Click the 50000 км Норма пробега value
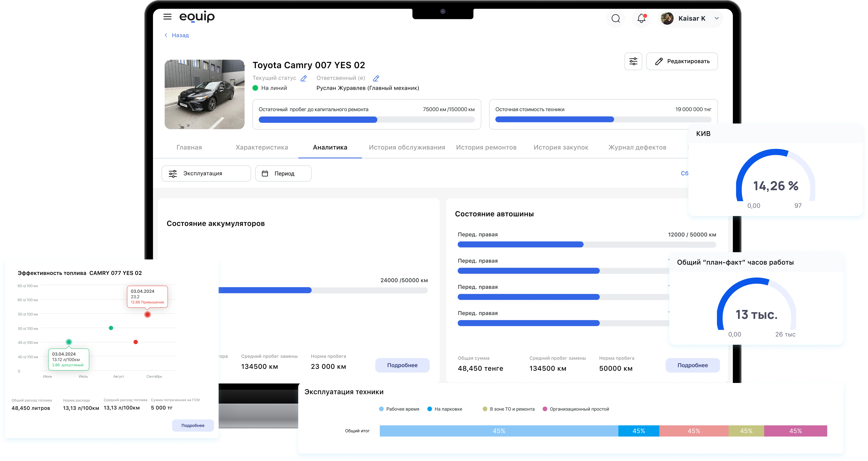This screenshot has height=461, width=868. coord(616,369)
